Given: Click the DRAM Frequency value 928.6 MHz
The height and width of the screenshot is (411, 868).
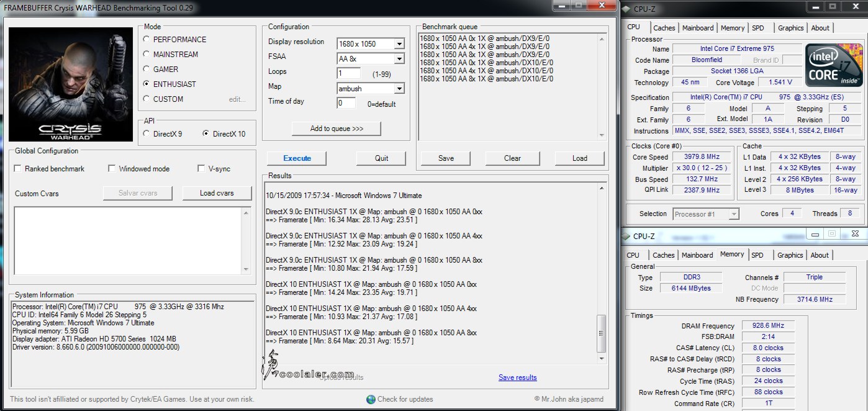Looking at the screenshot, I should click(768, 325).
